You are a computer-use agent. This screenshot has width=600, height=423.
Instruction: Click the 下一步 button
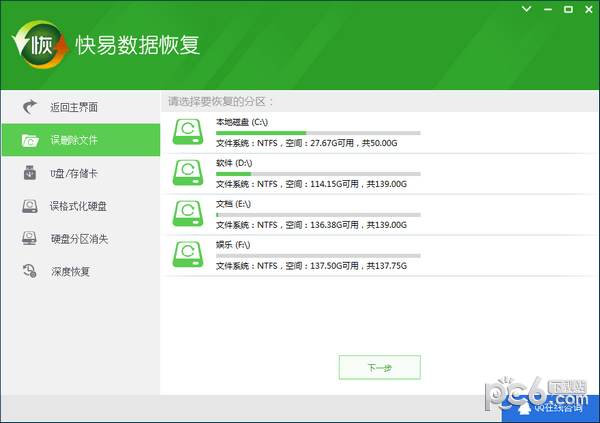pos(380,367)
